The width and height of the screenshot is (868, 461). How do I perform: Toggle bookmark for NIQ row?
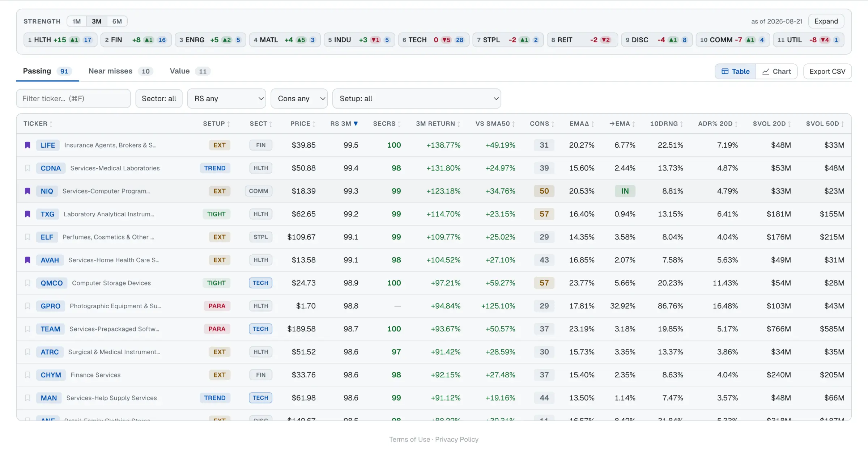(27, 191)
